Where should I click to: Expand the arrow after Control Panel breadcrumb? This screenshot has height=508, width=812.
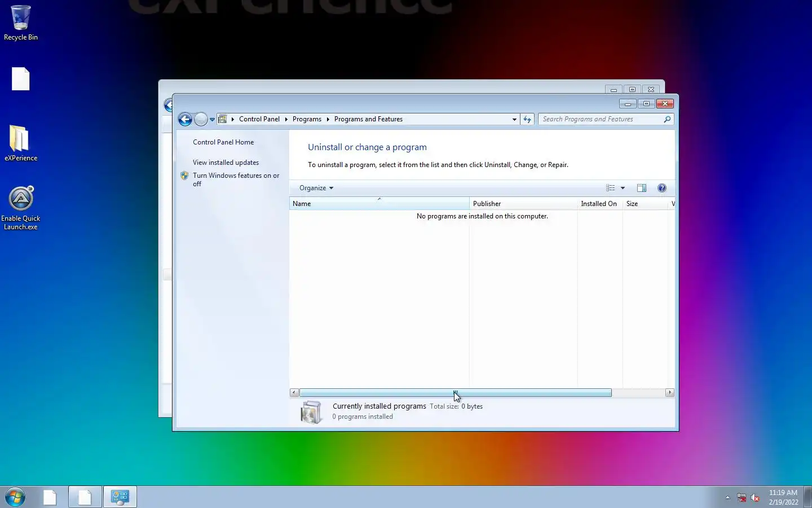[x=286, y=119]
